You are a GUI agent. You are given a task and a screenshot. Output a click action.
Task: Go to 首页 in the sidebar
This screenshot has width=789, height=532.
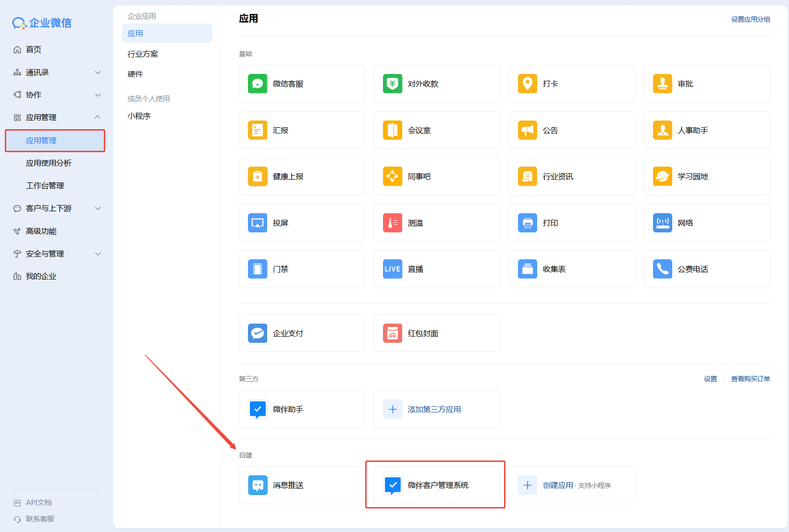33,49
